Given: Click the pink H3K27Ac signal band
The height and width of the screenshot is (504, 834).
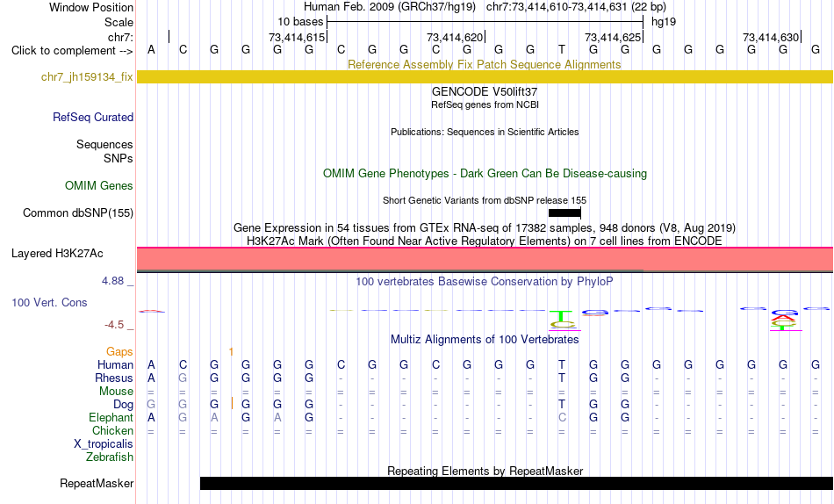Looking at the screenshot, I should coord(485,259).
